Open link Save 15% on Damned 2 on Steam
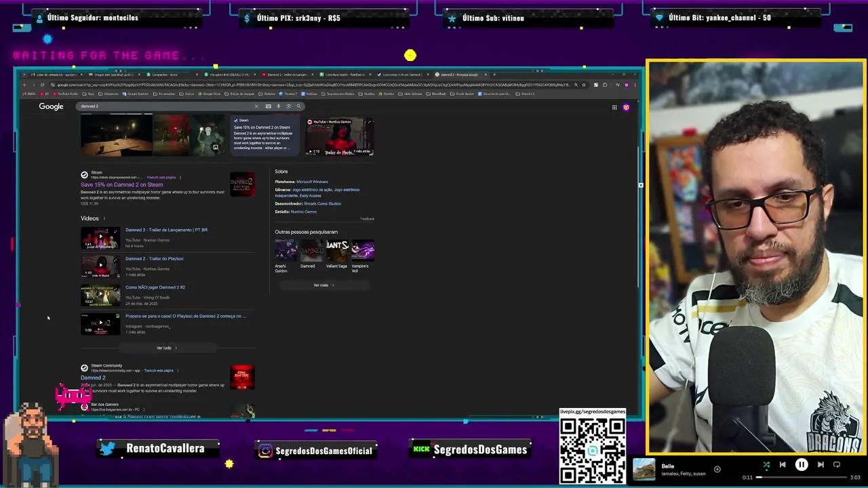Screen dimensions: 868x488 [122, 184]
